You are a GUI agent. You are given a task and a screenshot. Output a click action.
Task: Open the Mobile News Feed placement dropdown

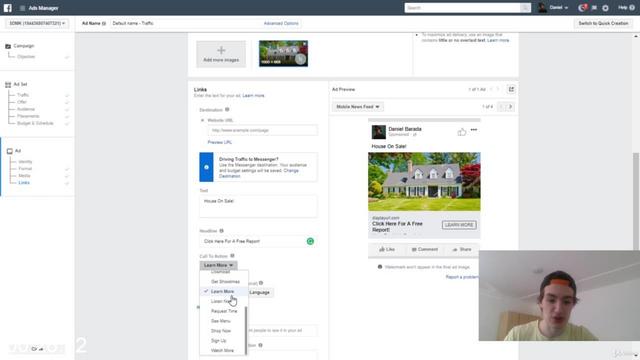[358, 107]
